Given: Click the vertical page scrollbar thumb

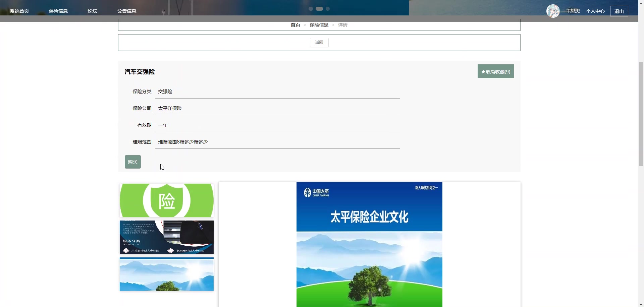Looking at the screenshot, I should pyautogui.click(x=641, y=114).
